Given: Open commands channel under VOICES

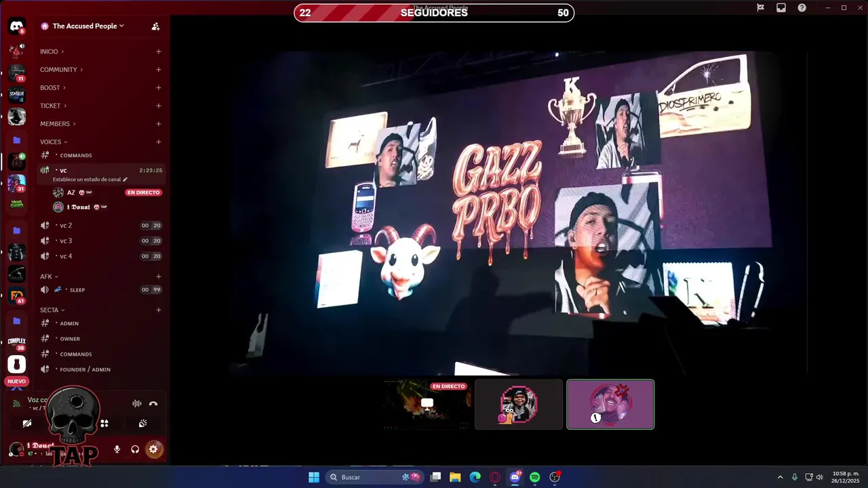Looking at the screenshot, I should (x=101, y=155).
